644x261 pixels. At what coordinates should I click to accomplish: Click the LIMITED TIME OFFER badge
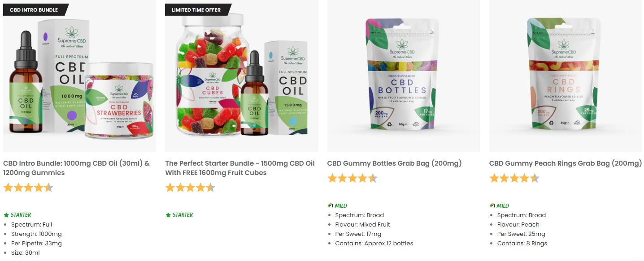click(196, 10)
